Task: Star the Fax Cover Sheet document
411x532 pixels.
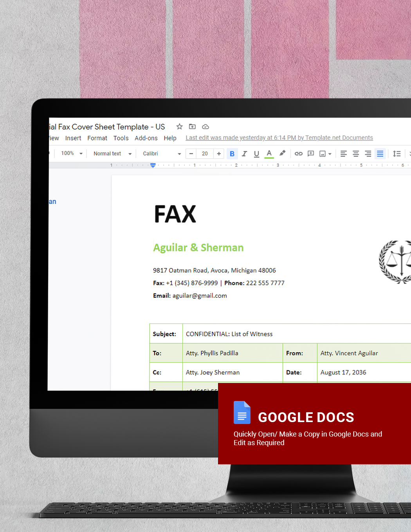Action: (179, 126)
